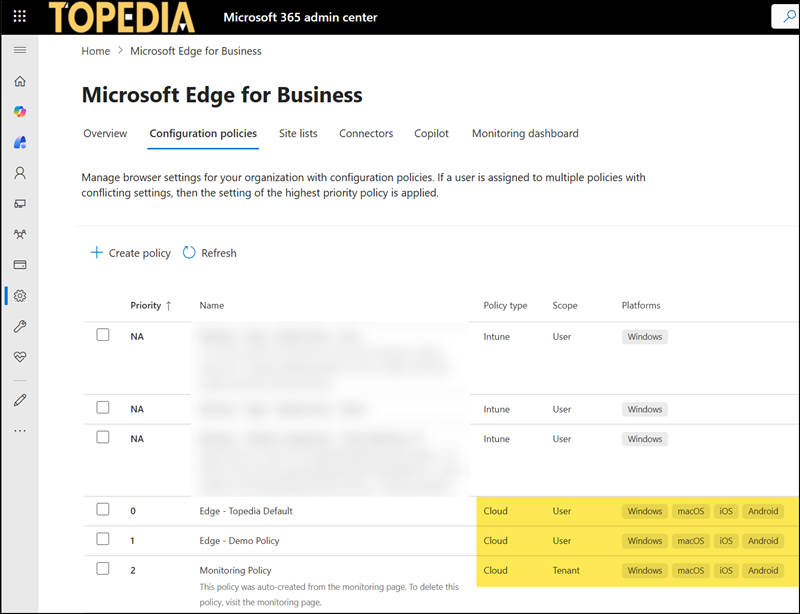Open Setup via the wrench icon
This screenshot has height=614, width=800.
21,325
